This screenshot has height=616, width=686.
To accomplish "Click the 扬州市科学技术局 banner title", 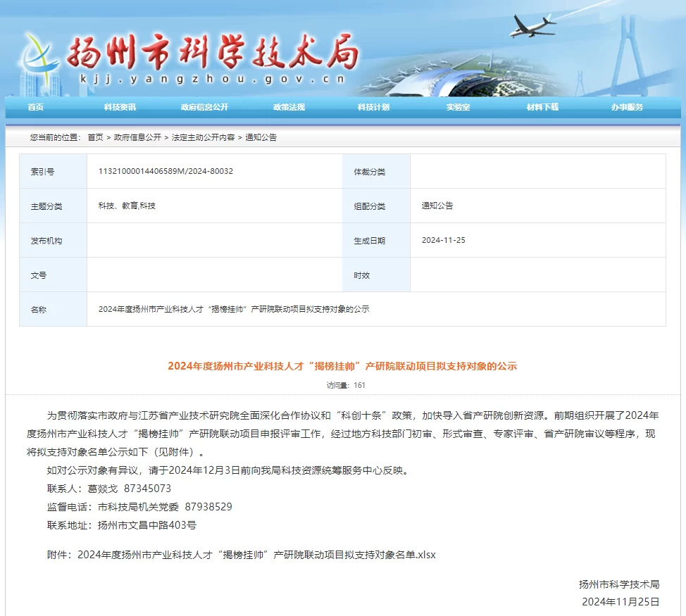I will pyautogui.click(x=213, y=51).
